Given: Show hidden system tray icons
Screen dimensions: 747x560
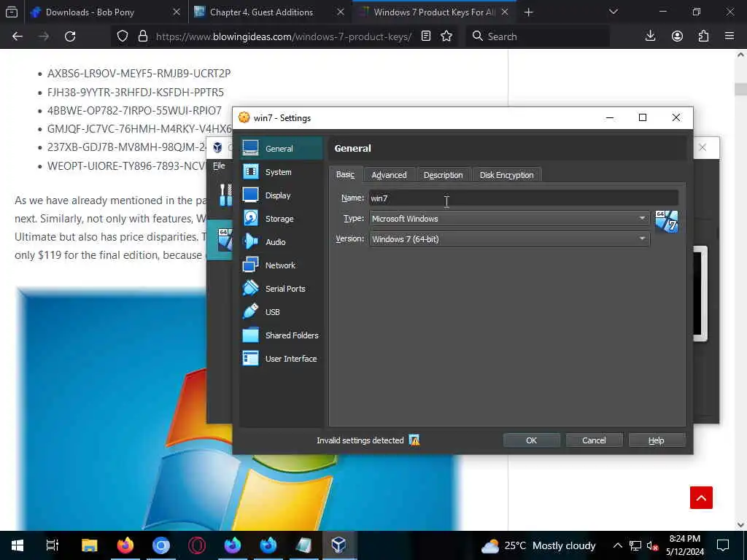Looking at the screenshot, I should (x=617, y=545).
